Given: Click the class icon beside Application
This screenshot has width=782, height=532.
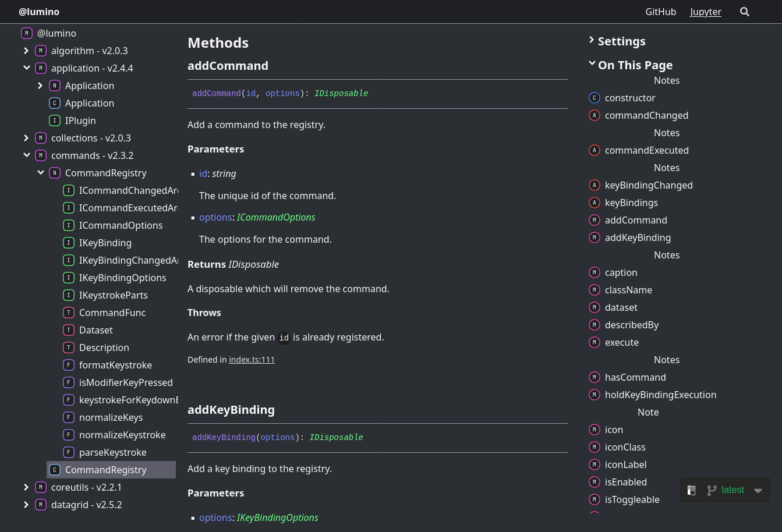Looking at the screenshot, I should point(55,103).
